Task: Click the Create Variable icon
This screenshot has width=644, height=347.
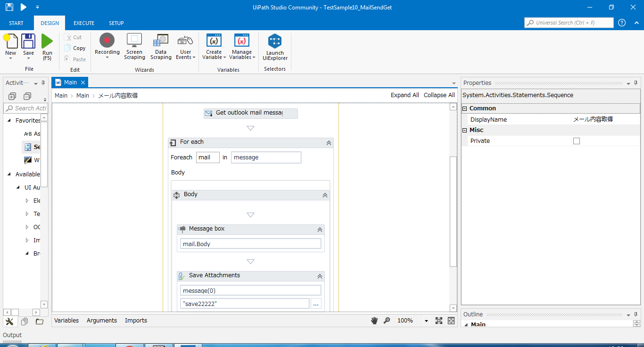Action: (214, 41)
